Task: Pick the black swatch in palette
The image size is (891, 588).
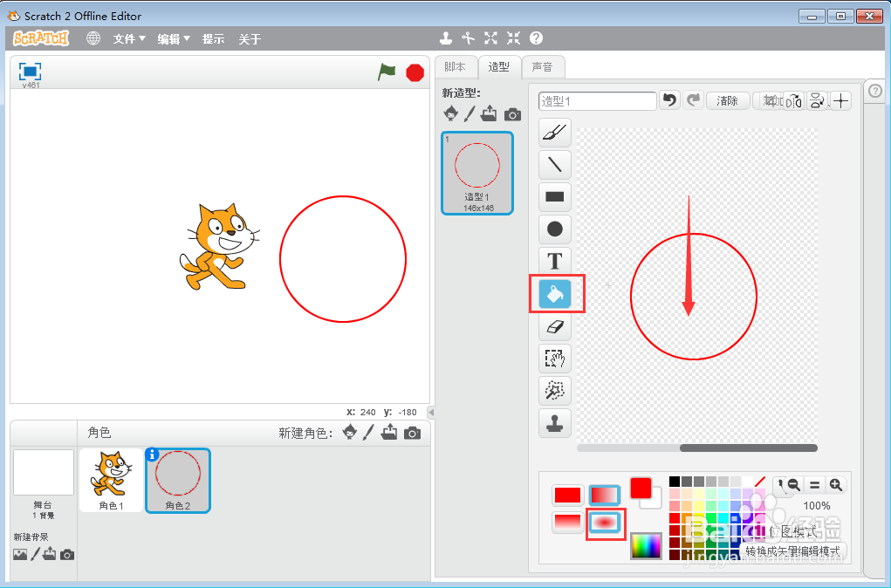Action: (675, 482)
